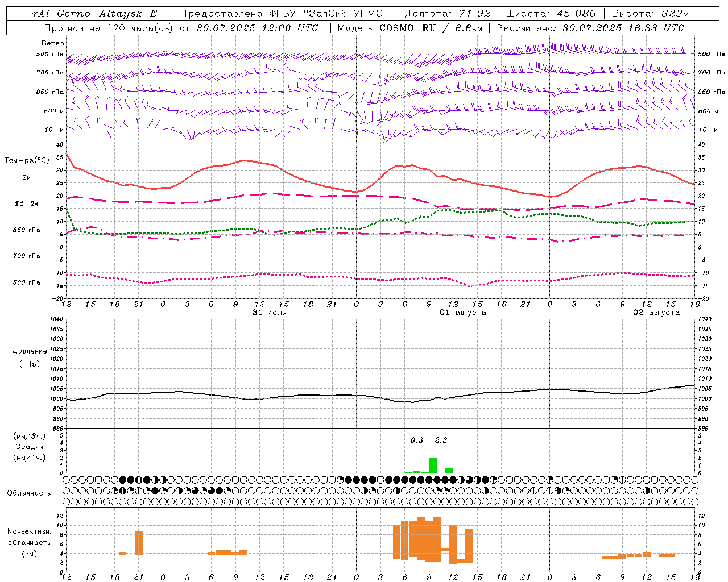Click the 01 августа date label
728x582 pixels.
click(463, 313)
